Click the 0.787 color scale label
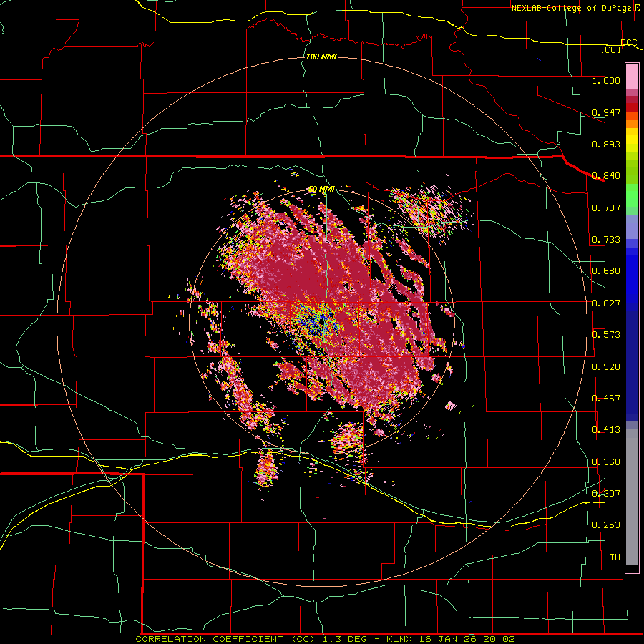 (x=606, y=208)
